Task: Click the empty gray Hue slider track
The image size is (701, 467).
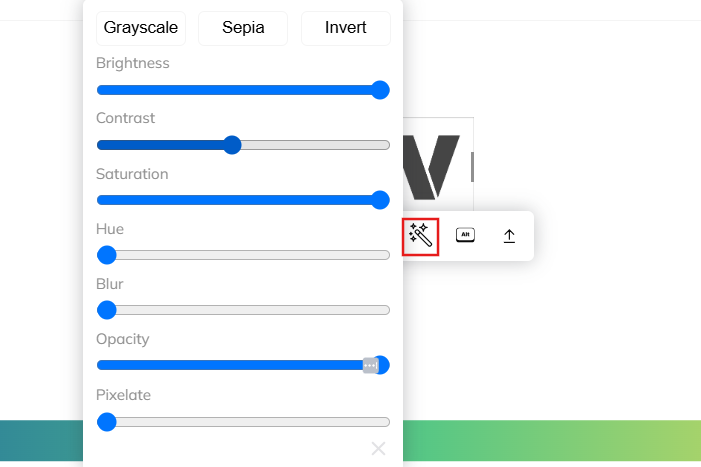Action: click(x=253, y=255)
